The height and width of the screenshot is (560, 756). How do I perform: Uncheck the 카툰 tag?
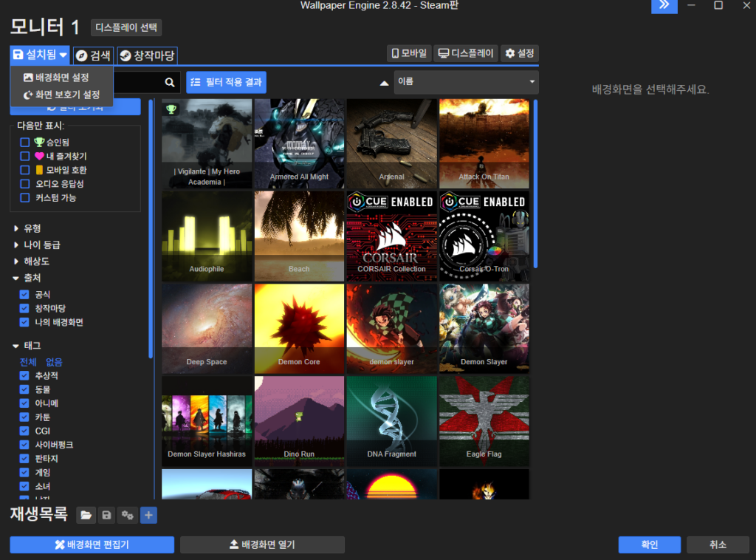[24, 417]
